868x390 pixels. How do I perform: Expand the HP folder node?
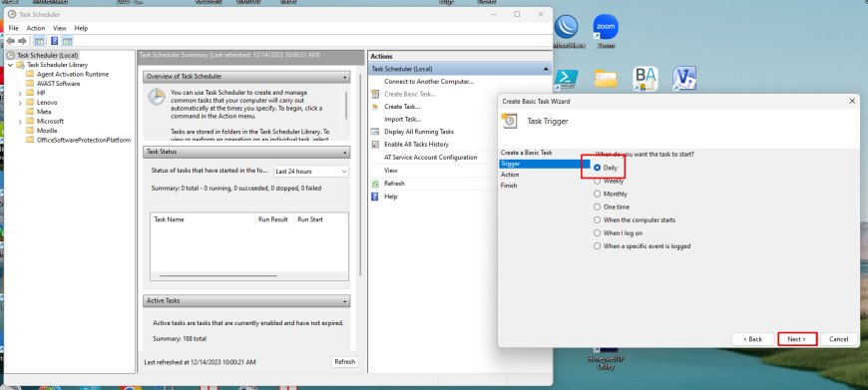[x=20, y=93]
